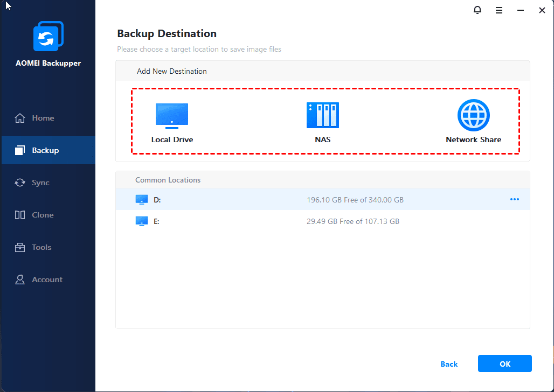This screenshot has height=392, width=554.
Task: Click the Local Drive monitor icon
Action: 172,116
